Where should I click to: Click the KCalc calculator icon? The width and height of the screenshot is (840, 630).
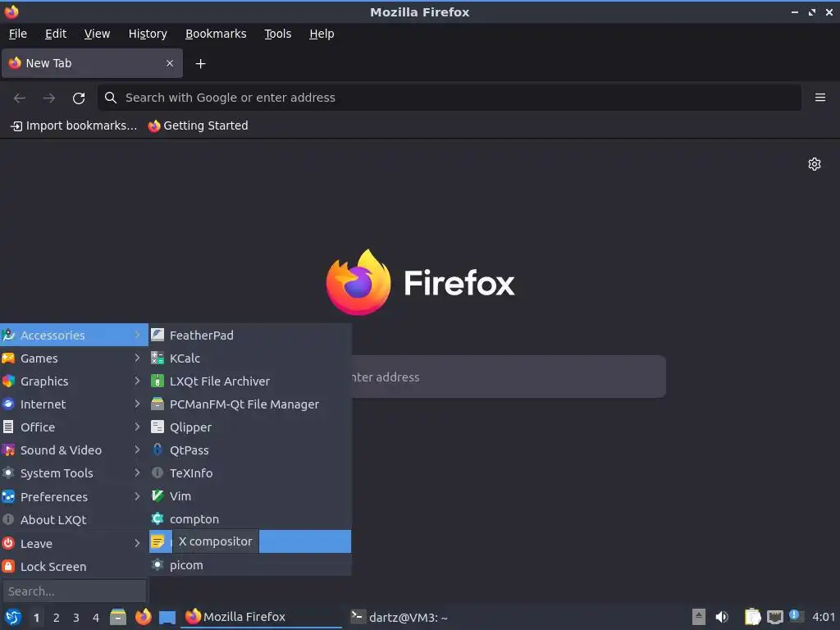pyautogui.click(x=157, y=358)
